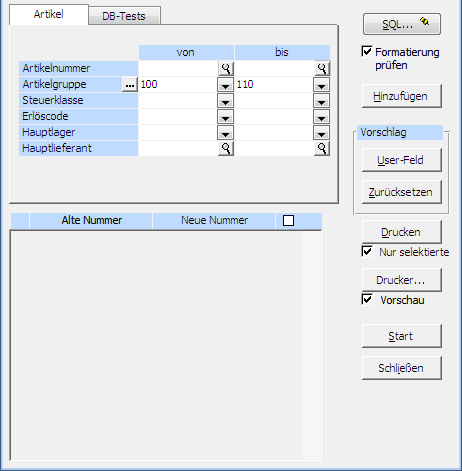The width and height of the screenshot is (462, 471).
Task: Expand Artikelgruppe 'von' dropdown showing 100
Action: pyautogui.click(x=225, y=85)
